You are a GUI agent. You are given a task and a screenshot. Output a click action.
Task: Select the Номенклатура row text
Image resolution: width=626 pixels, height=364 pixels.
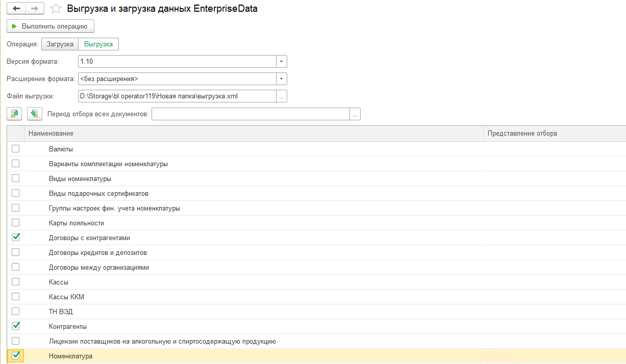[70, 356]
